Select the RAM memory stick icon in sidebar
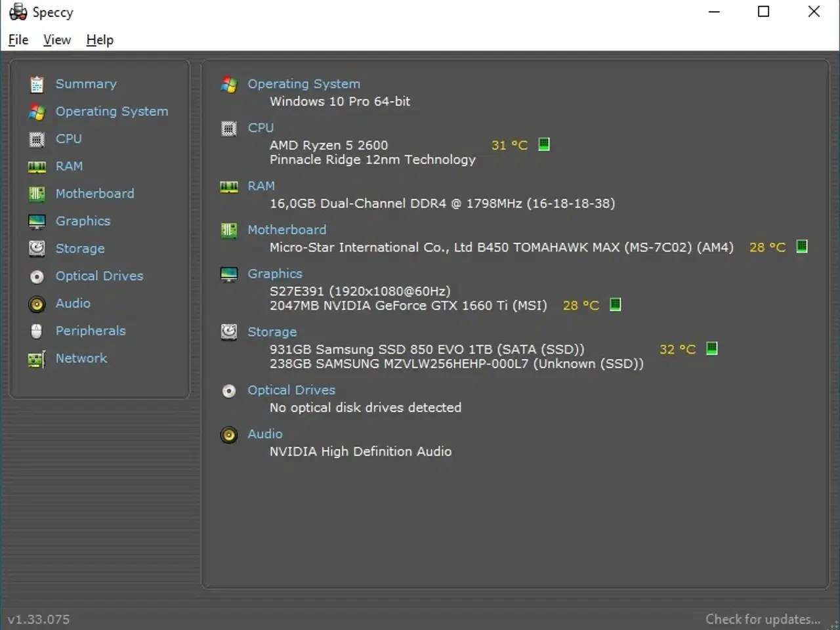Screen dimensions: 840x630 [37, 167]
